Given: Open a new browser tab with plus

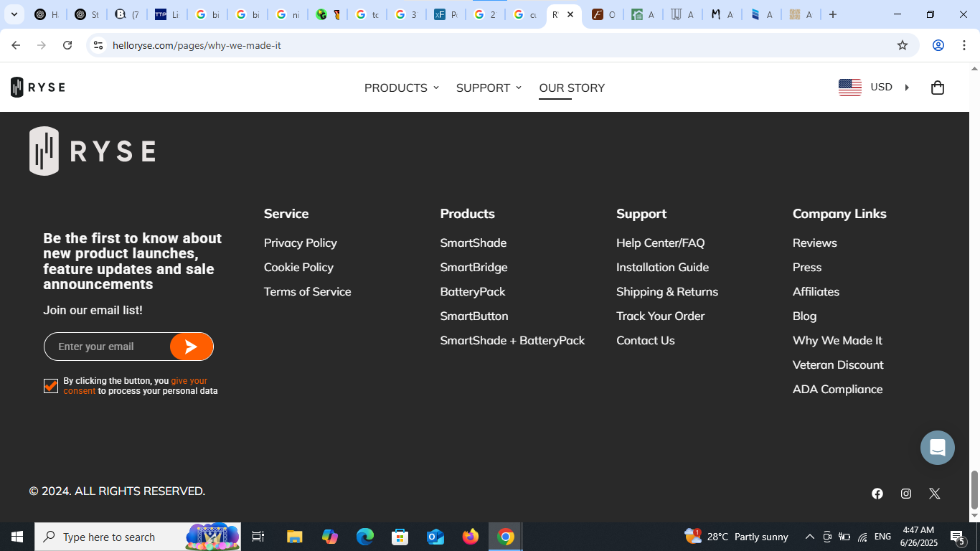Looking at the screenshot, I should tap(833, 14).
